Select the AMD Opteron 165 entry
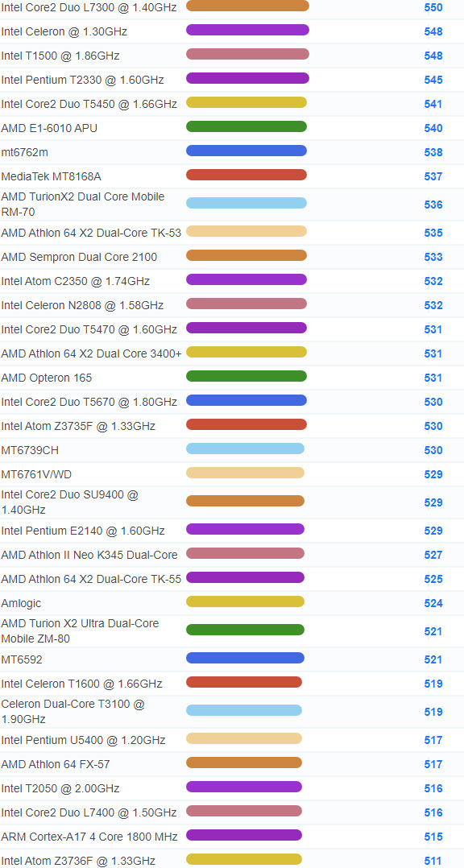 coord(47,378)
